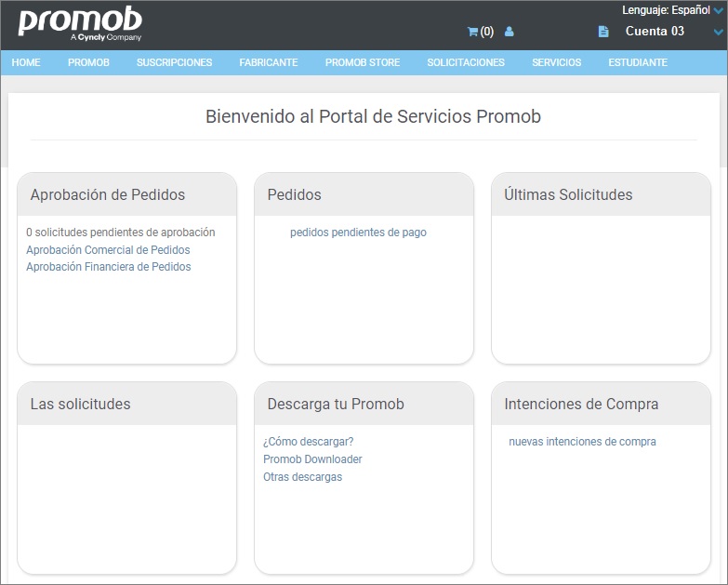Image resolution: width=728 pixels, height=585 pixels.
Task: Click the Cuenta 03 account name
Action: (x=655, y=31)
